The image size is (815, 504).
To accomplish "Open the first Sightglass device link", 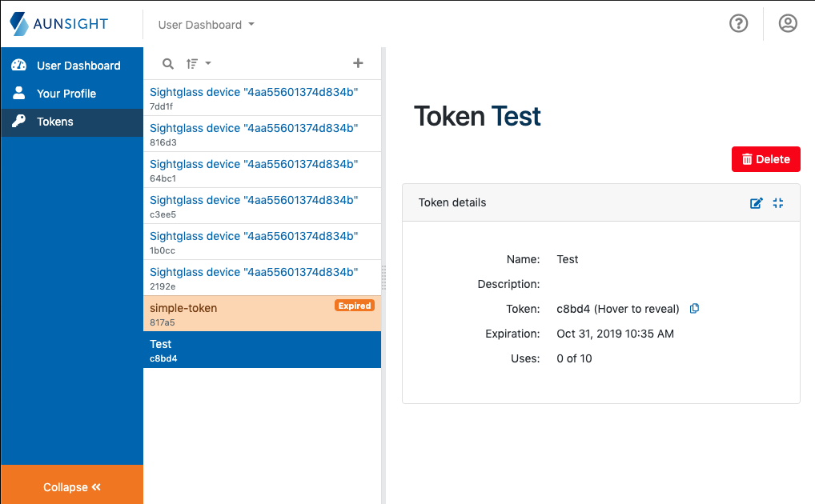I will point(253,91).
